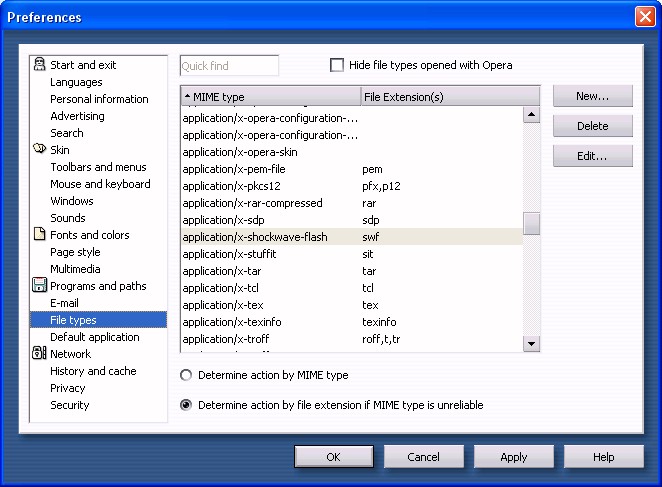Click the Delete button
Viewport: 662px width, 487px height.
pos(593,126)
